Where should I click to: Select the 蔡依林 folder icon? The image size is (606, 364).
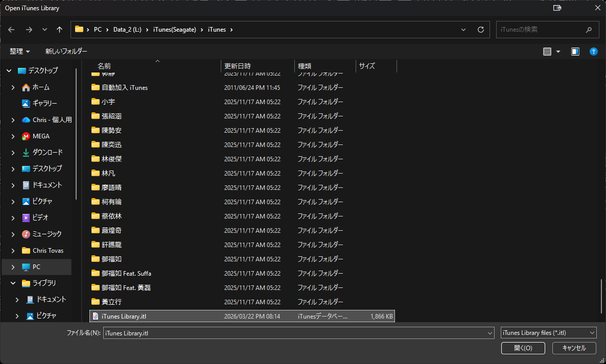click(96, 216)
